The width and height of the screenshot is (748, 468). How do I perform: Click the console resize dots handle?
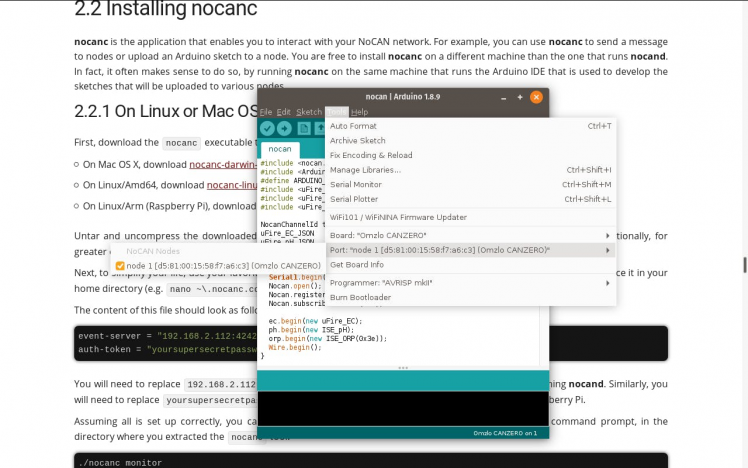click(x=403, y=368)
